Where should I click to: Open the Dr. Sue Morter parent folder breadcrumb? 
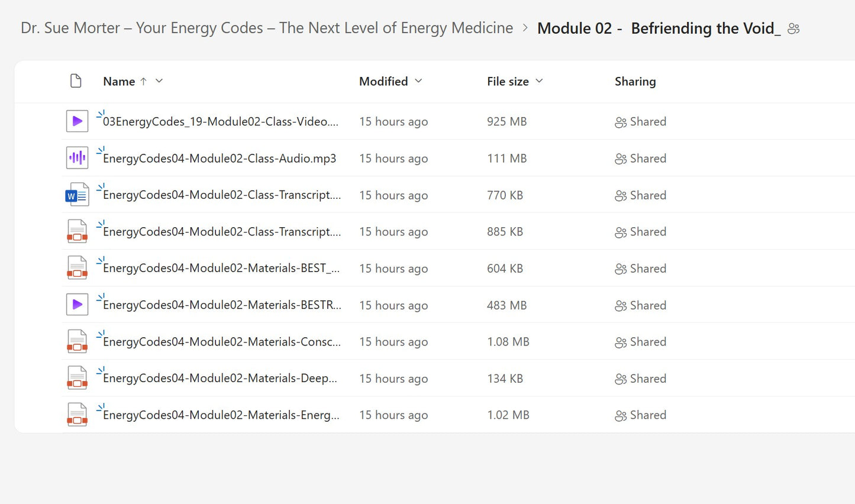click(267, 28)
